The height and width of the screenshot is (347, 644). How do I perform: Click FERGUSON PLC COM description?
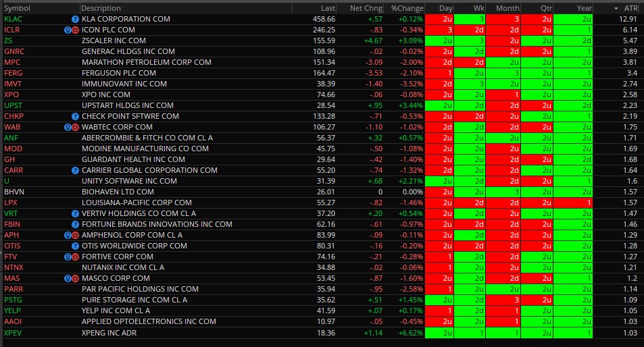tap(119, 73)
